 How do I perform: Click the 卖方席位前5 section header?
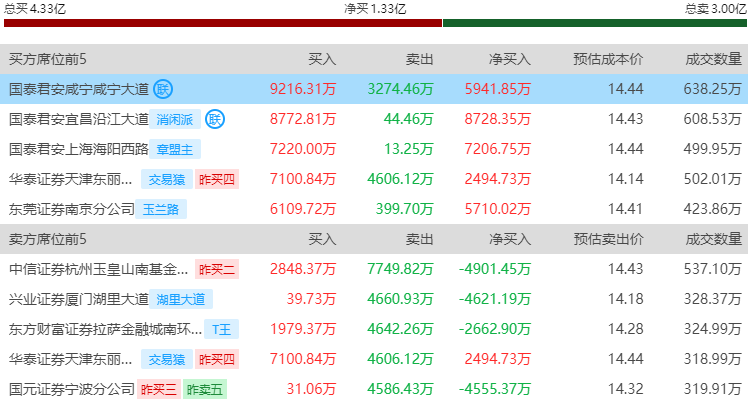coord(48,239)
